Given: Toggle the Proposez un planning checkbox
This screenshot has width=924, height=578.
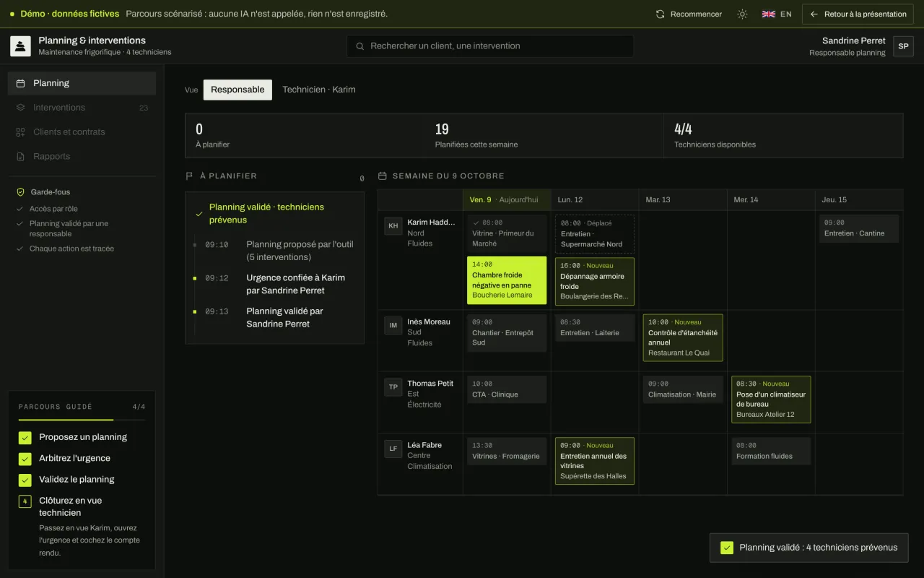Looking at the screenshot, I should tap(25, 438).
